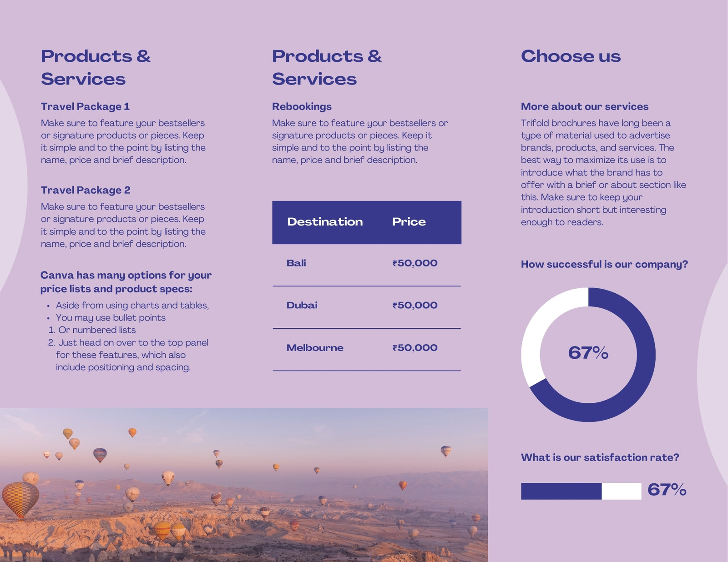The width and height of the screenshot is (728, 562).
Task: Click the 'Destination' table header
Action: [325, 222]
